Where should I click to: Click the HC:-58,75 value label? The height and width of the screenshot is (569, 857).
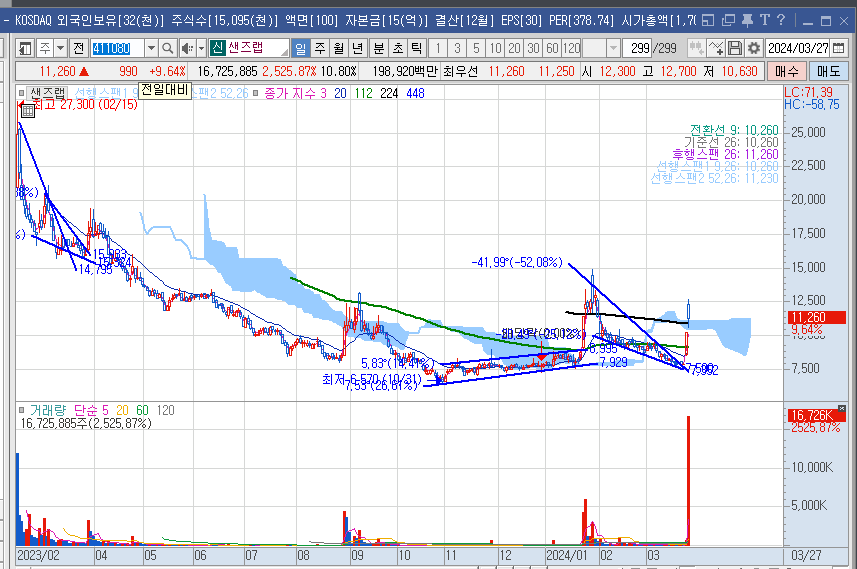point(812,104)
